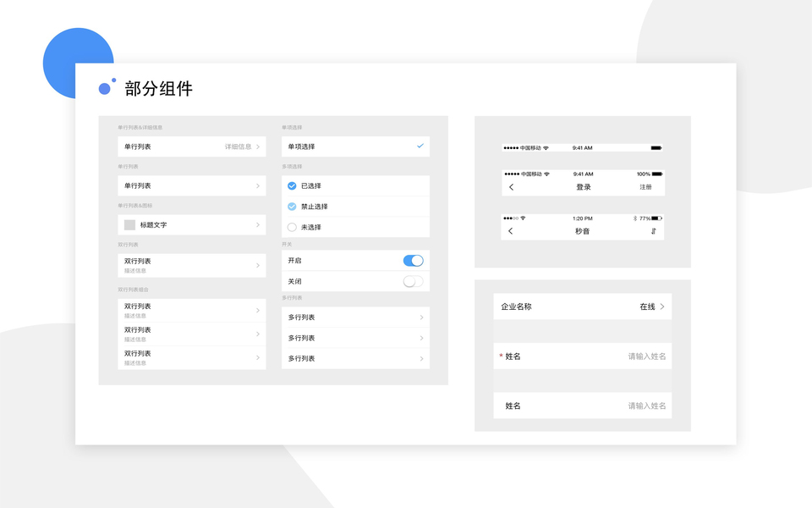Open chevron of 双行列表 row under 双行列表 header
812x508 pixels.
(258, 265)
